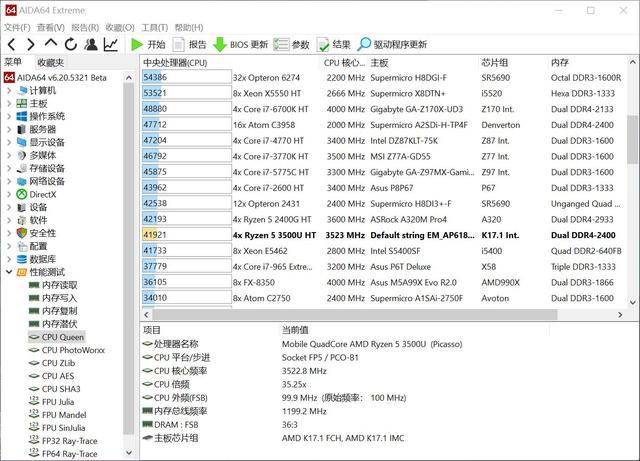The height and width of the screenshot is (461, 640).
Task: Switch to the 菜单 tab
Action: tap(13, 62)
